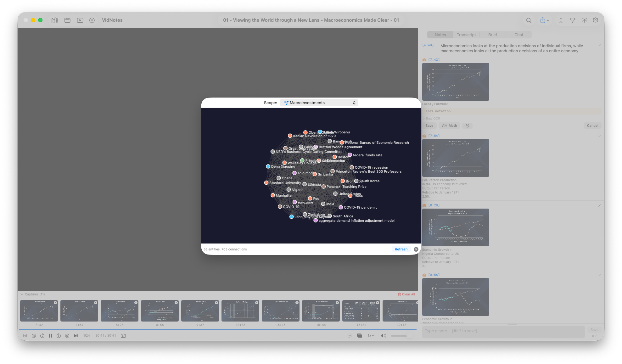
Task: Jump to the 7:42 capture timestamp
Action: point(434,59)
